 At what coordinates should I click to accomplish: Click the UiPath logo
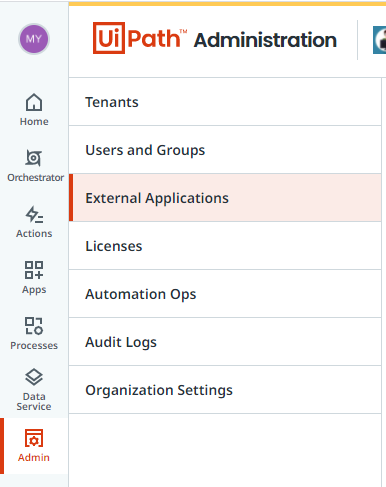click(x=140, y=38)
